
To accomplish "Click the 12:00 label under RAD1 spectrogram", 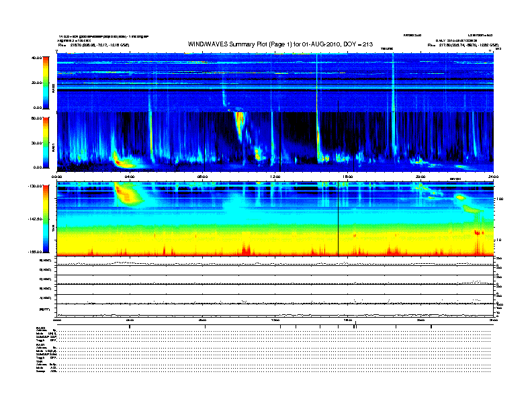I will pyautogui.click(x=275, y=177).
